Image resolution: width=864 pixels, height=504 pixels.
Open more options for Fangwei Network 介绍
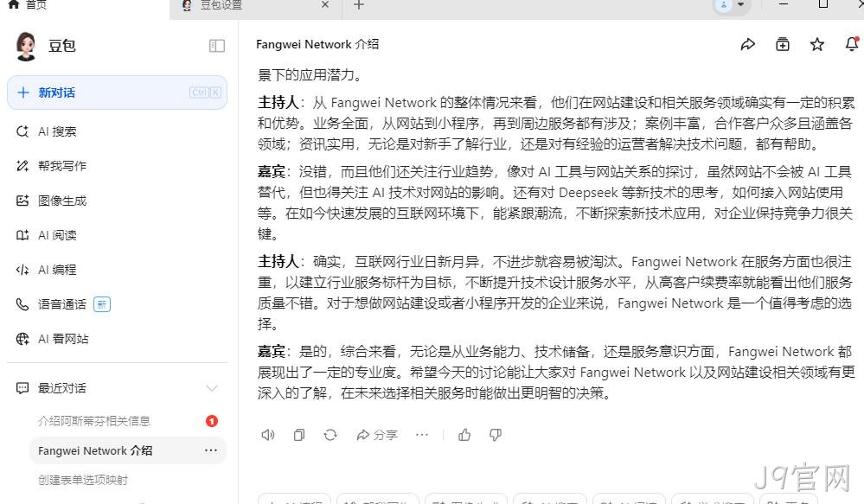pos(211,450)
